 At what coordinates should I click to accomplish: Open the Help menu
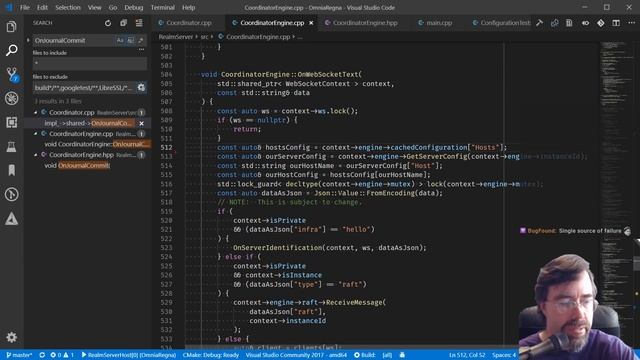point(188,7)
